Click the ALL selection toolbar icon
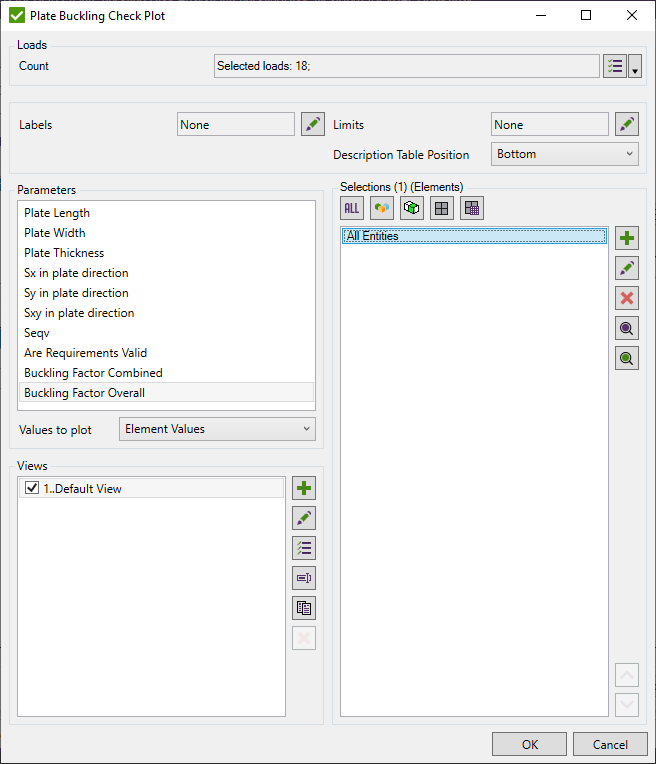Viewport: 656px width, 764px height. tap(351, 208)
